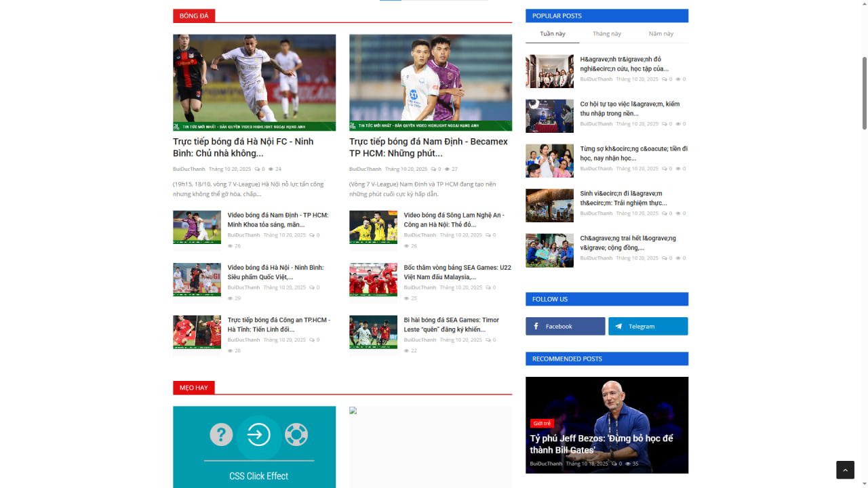Click the Giới trẻ category tag

pyautogui.click(x=542, y=423)
